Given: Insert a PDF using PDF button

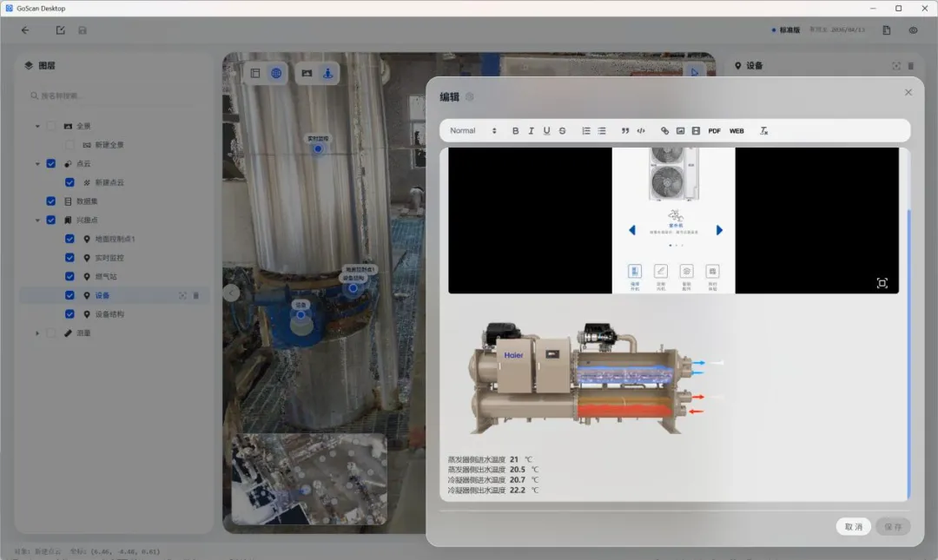Looking at the screenshot, I should [x=714, y=131].
